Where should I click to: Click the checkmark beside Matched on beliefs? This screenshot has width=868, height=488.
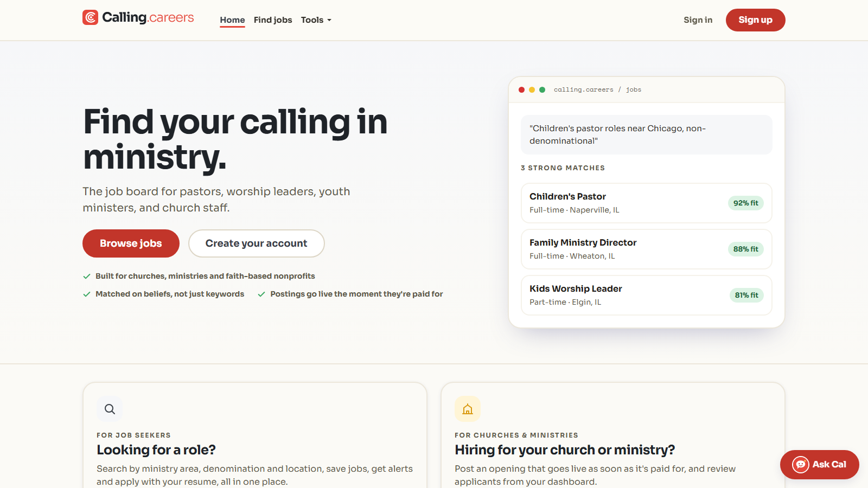point(87,294)
